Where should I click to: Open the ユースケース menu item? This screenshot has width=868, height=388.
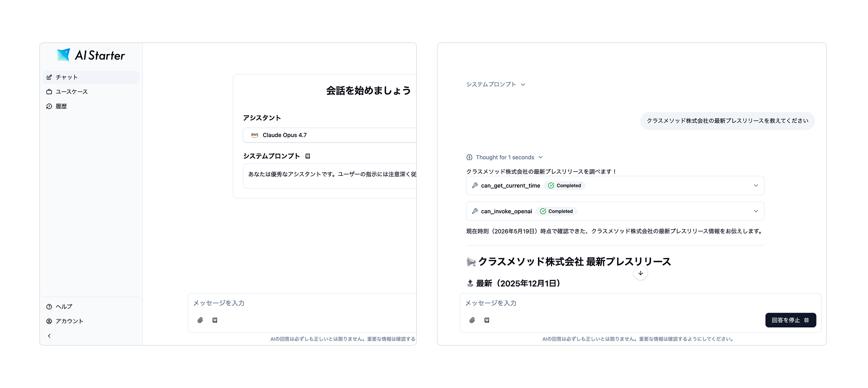click(91, 92)
